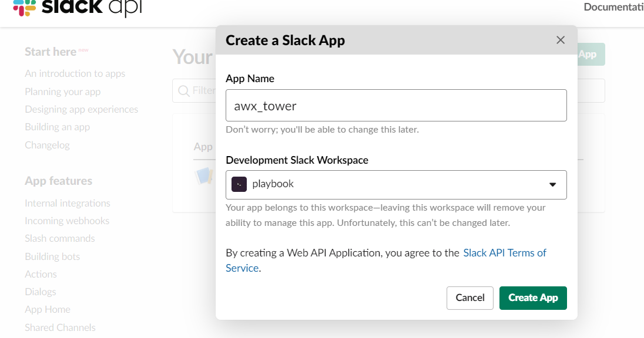The width and height of the screenshot is (644, 338).
Task: Open the Development Slack Workspace dropdown arrow
Action: [552, 185]
